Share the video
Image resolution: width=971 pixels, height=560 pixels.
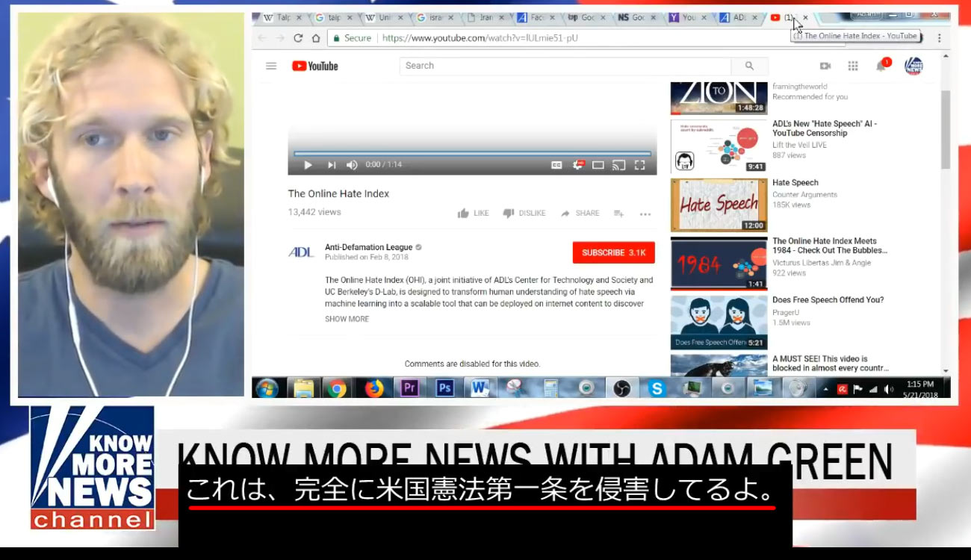[x=580, y=214]
